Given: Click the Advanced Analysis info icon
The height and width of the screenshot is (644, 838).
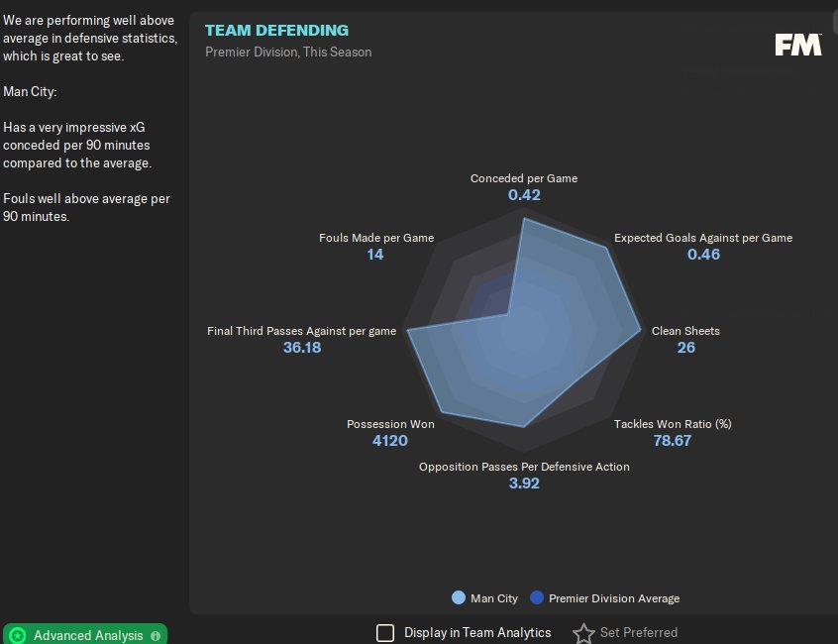Looking at the screenshot, I should (x=156, y=636).
